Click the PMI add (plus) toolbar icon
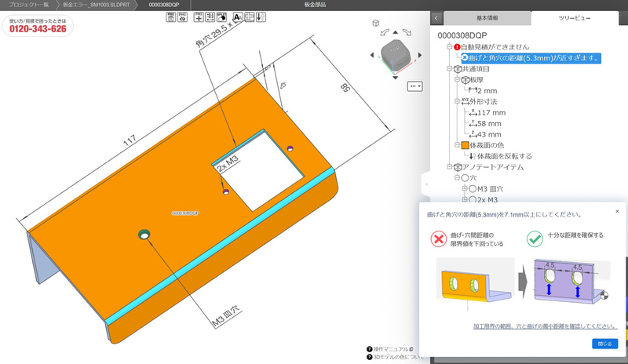The height and width of the screenshot is (364, 628). (x=199, y=16)
